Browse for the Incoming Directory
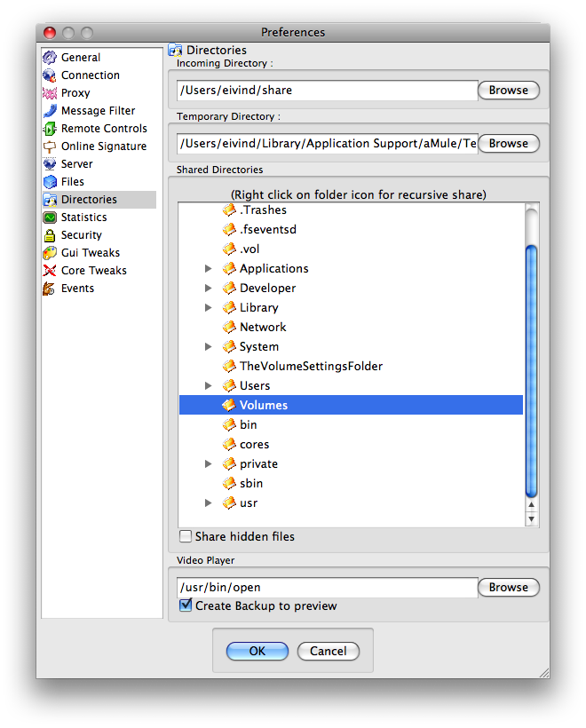The image size is (586, 728). 508,90
